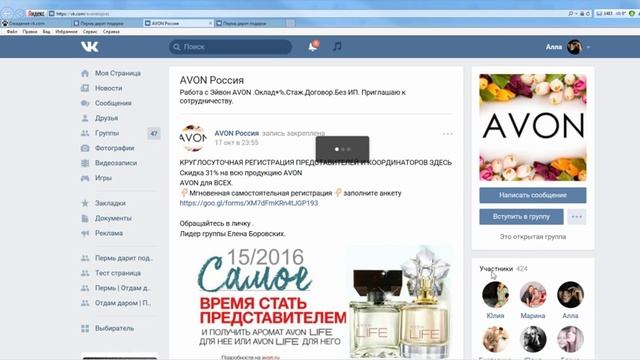Click the Документы file icon
The image size is (640, 360).
(x=85, y=218)
